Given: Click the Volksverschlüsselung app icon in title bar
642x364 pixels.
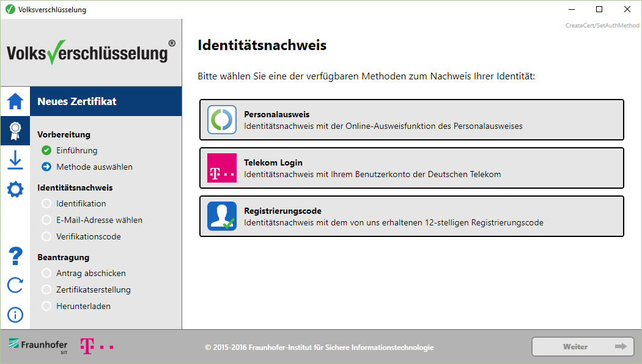Looking at the screenshot, I should (x=10, y=9).
